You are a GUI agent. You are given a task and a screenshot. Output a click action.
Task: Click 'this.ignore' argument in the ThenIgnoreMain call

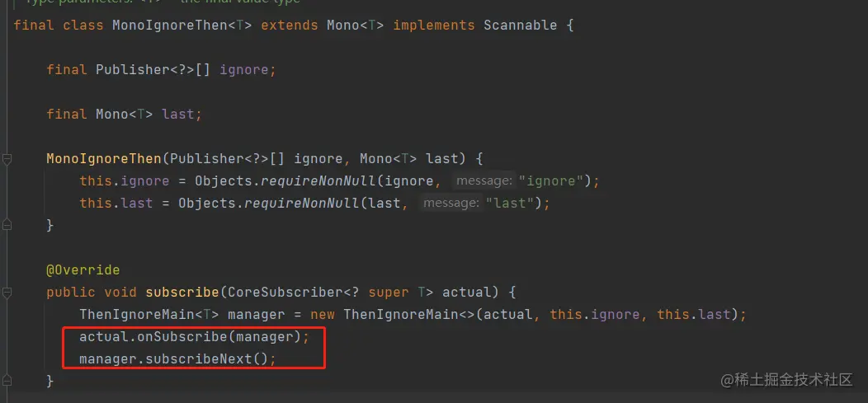coord(595,315)
